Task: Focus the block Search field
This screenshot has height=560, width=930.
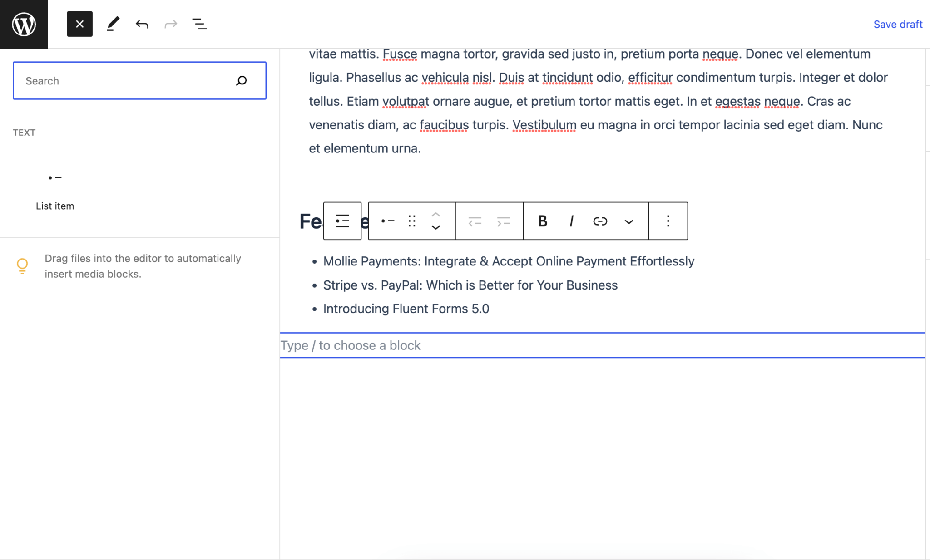Action: click(139, 81)
